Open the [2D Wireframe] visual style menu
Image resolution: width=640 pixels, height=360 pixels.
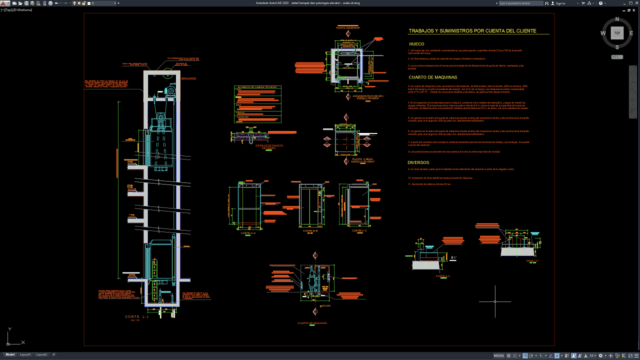coord(22,10)
